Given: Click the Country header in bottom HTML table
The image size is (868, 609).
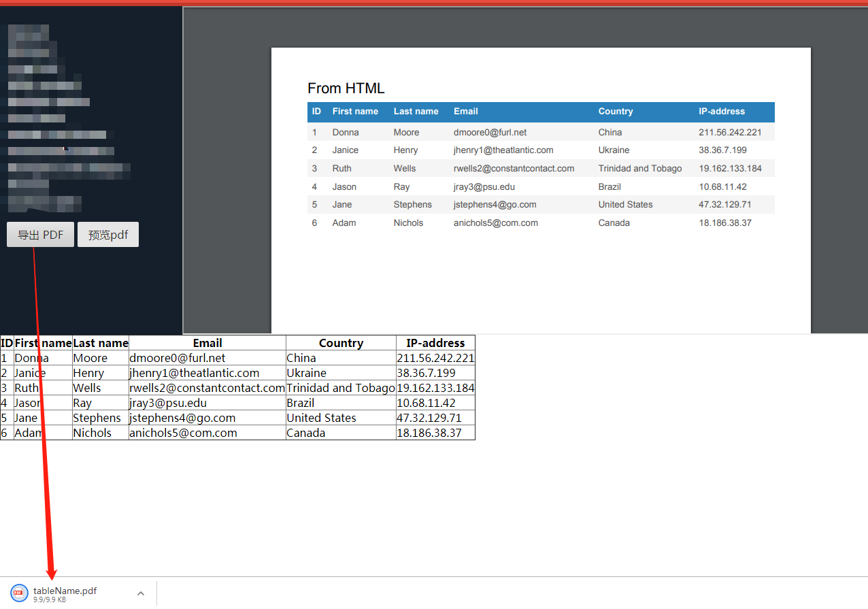Looking at the screenshot, I should 341,343.
